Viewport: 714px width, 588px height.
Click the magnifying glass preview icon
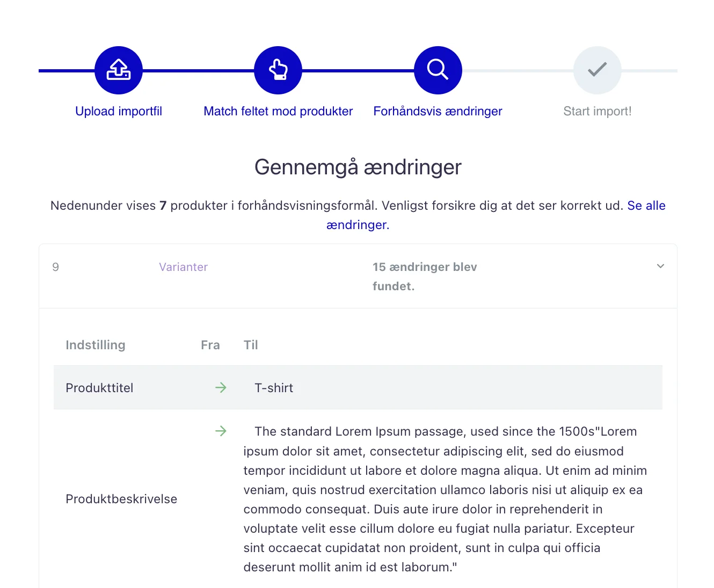click(438, 70)
